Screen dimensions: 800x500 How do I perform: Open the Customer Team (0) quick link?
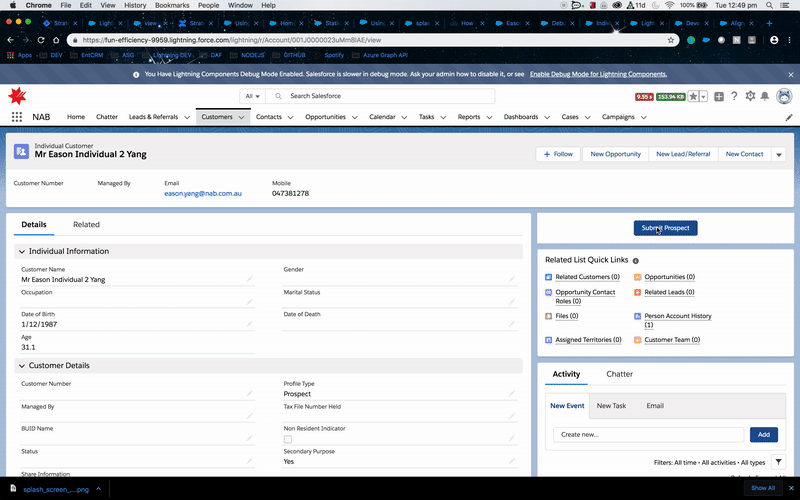point(672,340)
